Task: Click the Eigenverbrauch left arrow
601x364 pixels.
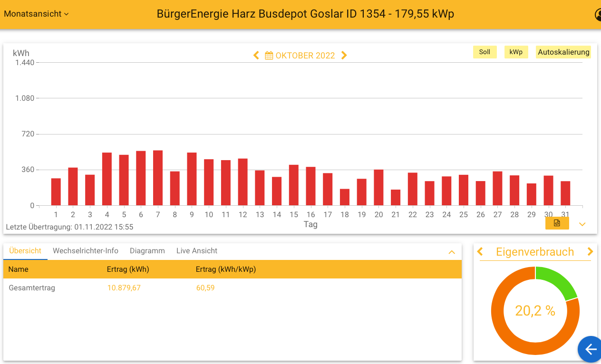Action: 480,252
